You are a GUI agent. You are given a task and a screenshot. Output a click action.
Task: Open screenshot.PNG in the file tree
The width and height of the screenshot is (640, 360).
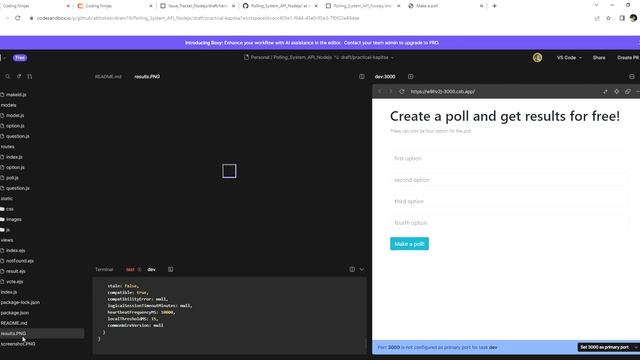coord(18,344)
